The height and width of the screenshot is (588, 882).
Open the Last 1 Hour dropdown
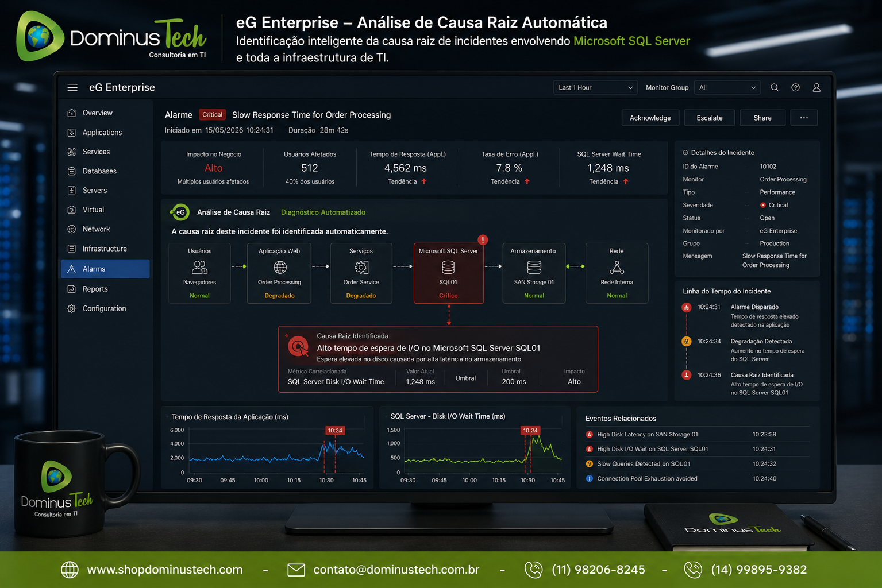coord(595,87)
